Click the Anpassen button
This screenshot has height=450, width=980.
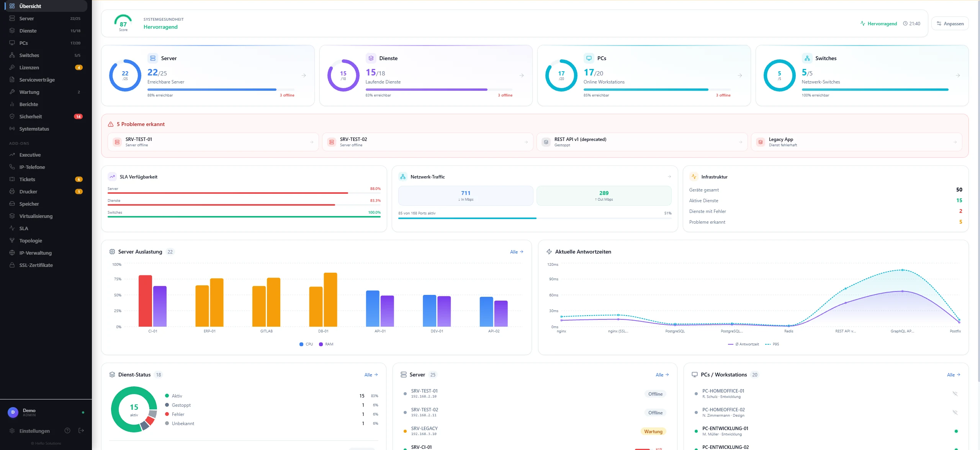[x=950, y=23]
